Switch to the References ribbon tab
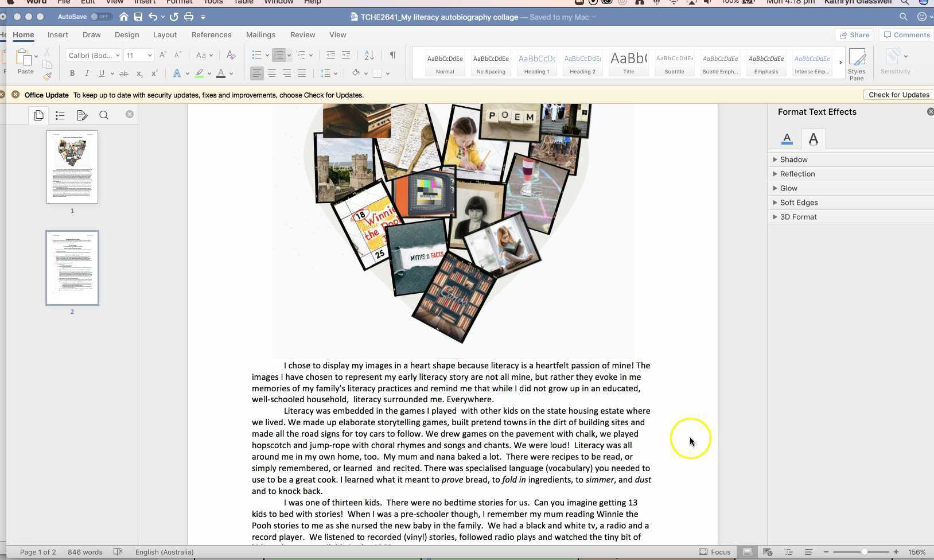The height and width of the screenshot is (560, 934). click(212, 34)
